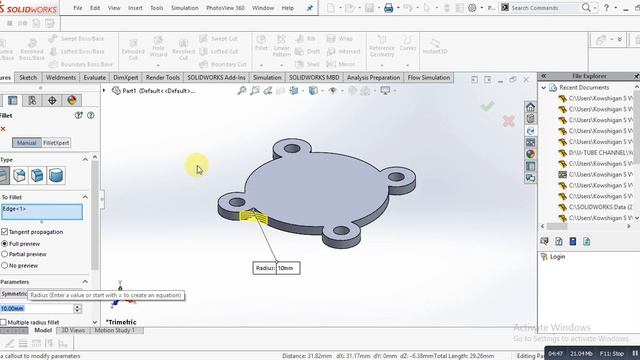Toggle Tangent propagation checkbox

point(4,232)
